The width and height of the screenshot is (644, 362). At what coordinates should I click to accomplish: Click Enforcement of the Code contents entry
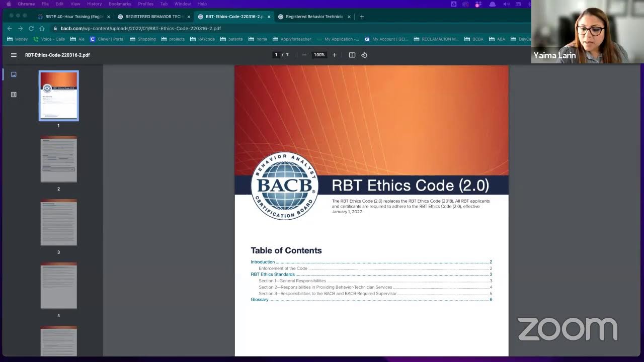point(283,268)
